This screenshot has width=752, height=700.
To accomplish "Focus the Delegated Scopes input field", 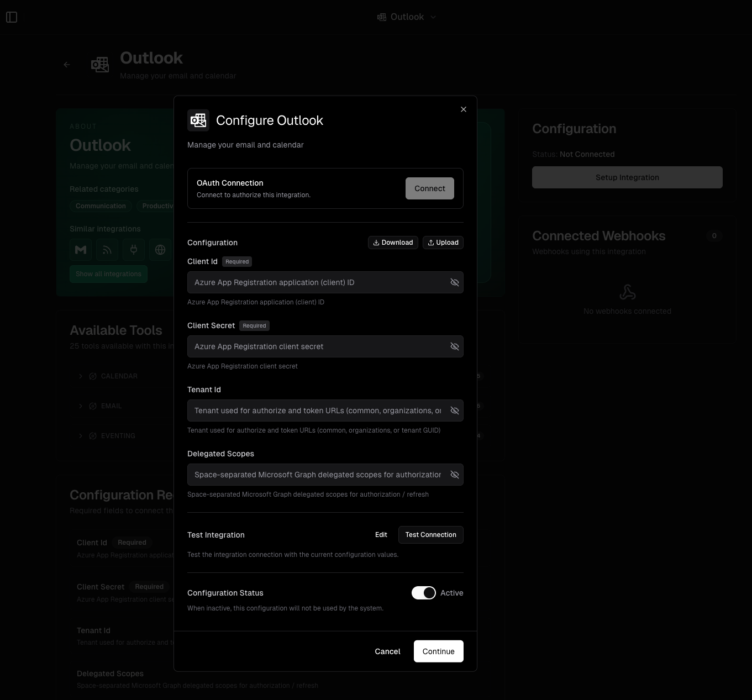I will (x=325, y=475).
